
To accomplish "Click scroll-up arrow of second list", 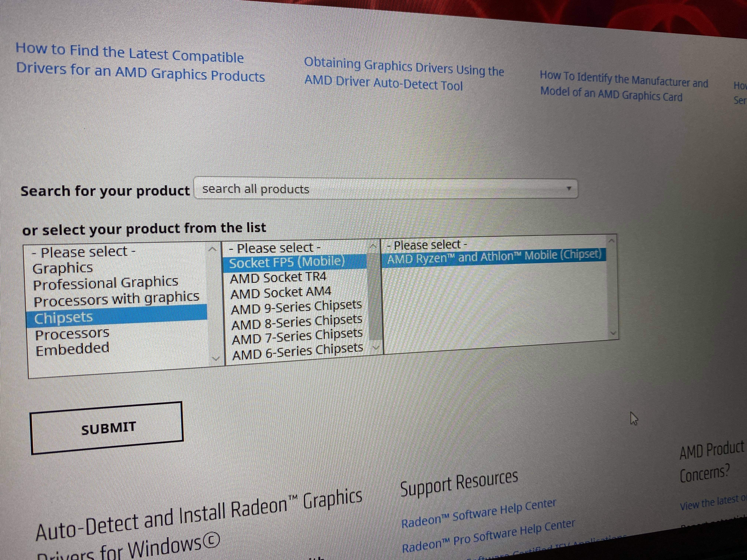I will (x=373, y=246).
